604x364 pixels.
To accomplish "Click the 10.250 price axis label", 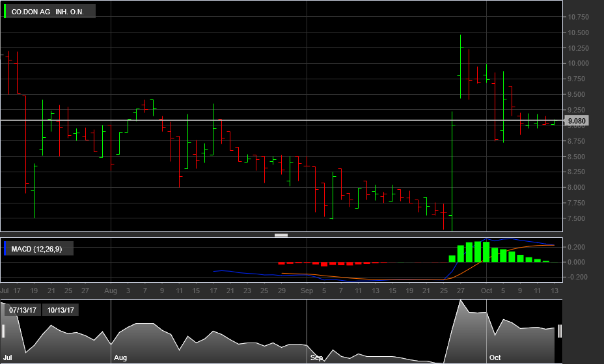I will coord(578,48).
